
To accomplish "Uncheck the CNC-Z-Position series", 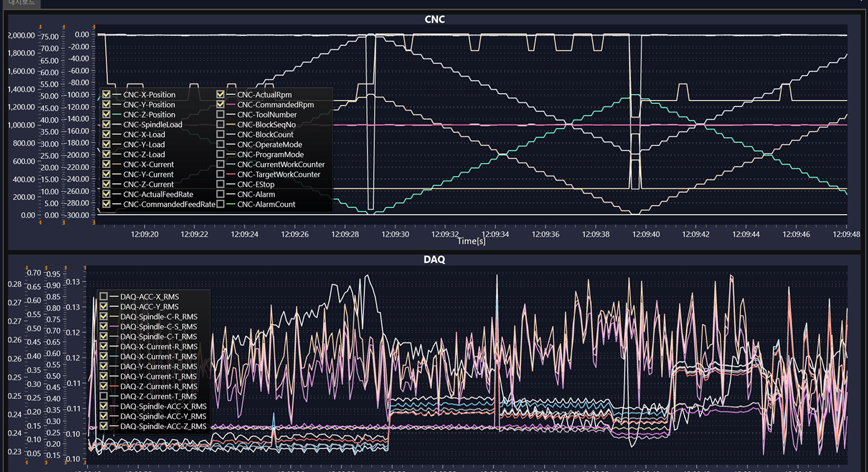I will (106, 114).
